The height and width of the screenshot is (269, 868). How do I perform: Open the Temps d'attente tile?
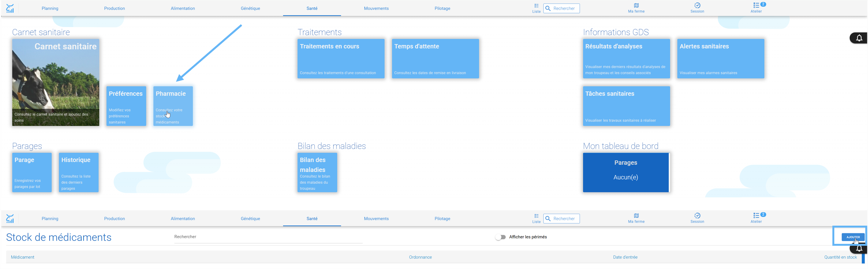pos(436,58)
